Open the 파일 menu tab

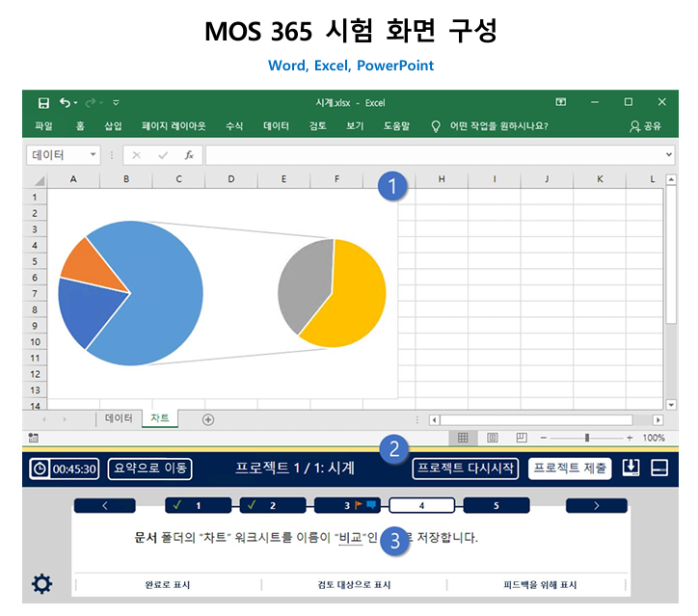(43, 126)
